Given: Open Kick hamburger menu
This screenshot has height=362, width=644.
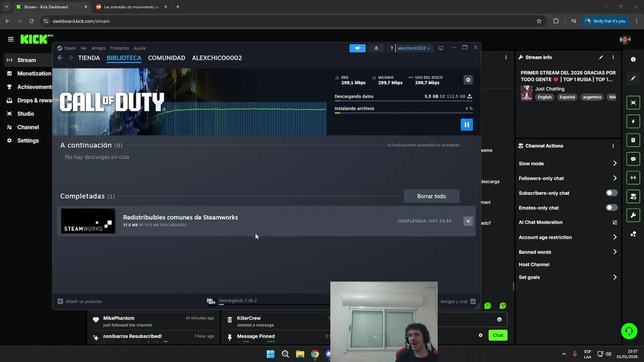Looking at the screenshot, I should pos(11,39).
